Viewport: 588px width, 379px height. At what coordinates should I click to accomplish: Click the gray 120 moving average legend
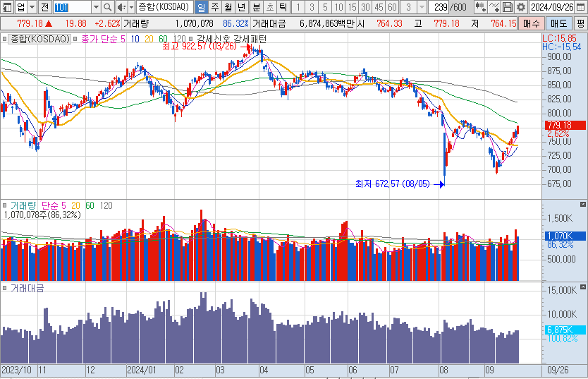point(179,39)
